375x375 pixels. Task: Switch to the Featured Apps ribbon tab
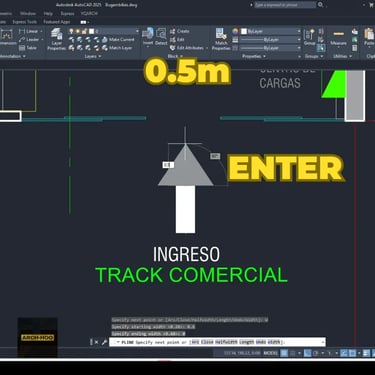57,22
